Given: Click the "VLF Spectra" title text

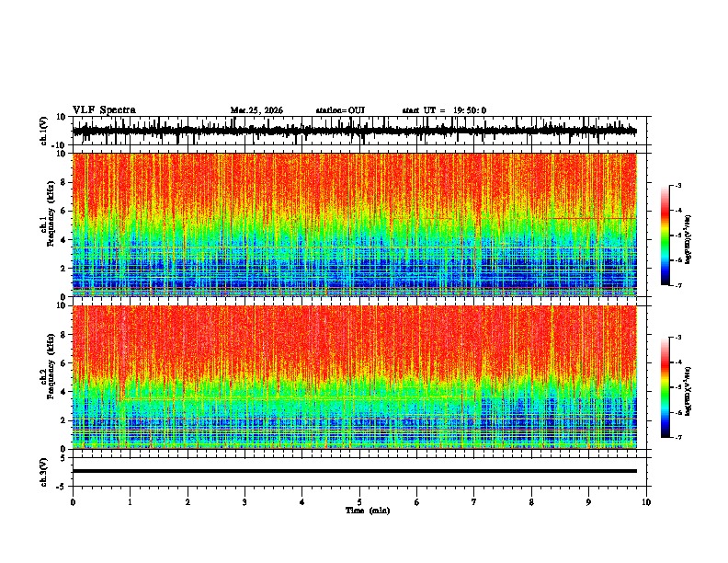Looking at the screenshot, I should (x=104, y=110).
